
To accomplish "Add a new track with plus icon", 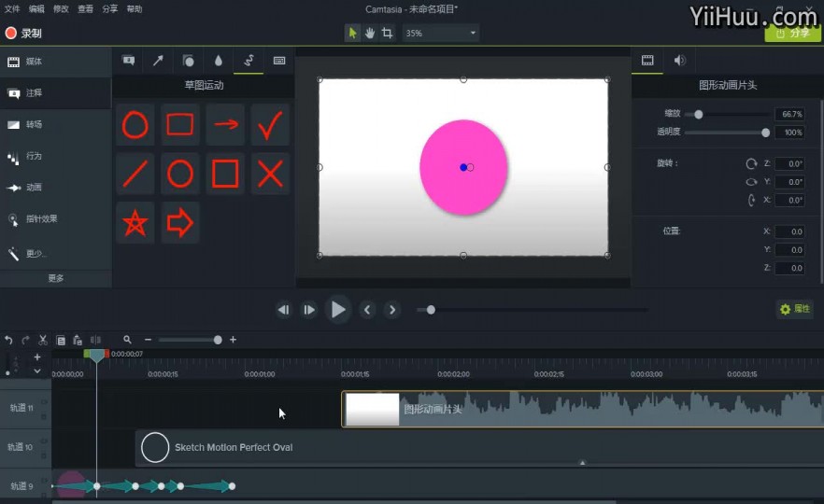I will coord(36,357).
